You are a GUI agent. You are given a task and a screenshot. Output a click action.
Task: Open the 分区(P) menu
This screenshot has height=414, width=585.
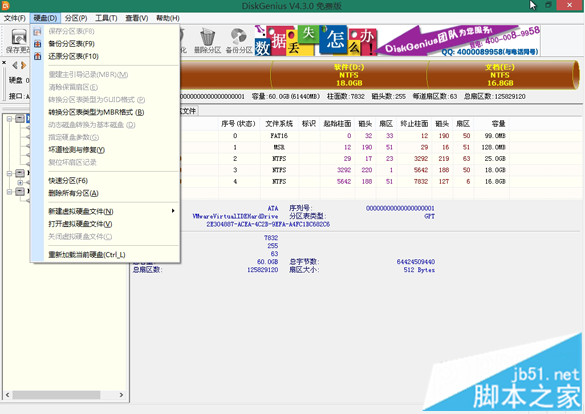click(x=76, y=18)
